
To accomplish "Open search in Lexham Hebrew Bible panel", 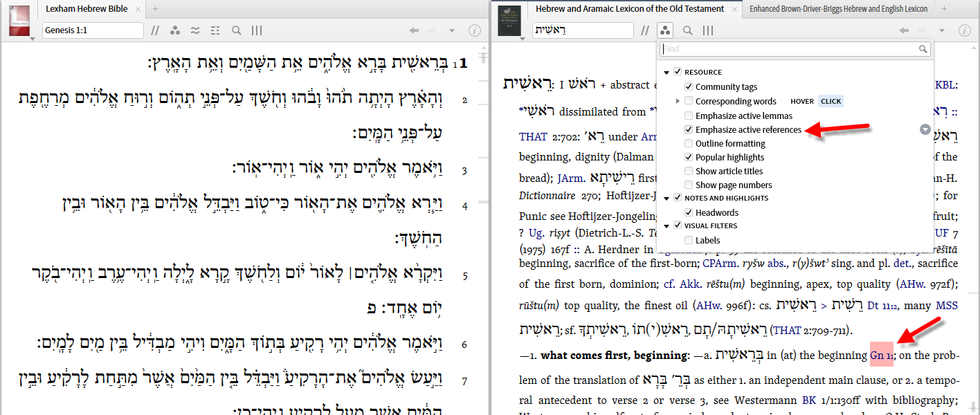I will (x=237, y=30).
